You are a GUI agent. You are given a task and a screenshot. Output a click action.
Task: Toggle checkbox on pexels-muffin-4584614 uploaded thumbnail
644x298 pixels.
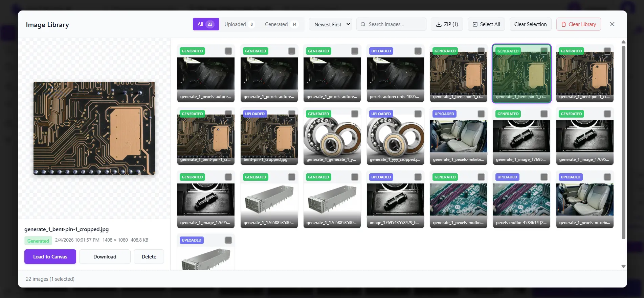544,177
